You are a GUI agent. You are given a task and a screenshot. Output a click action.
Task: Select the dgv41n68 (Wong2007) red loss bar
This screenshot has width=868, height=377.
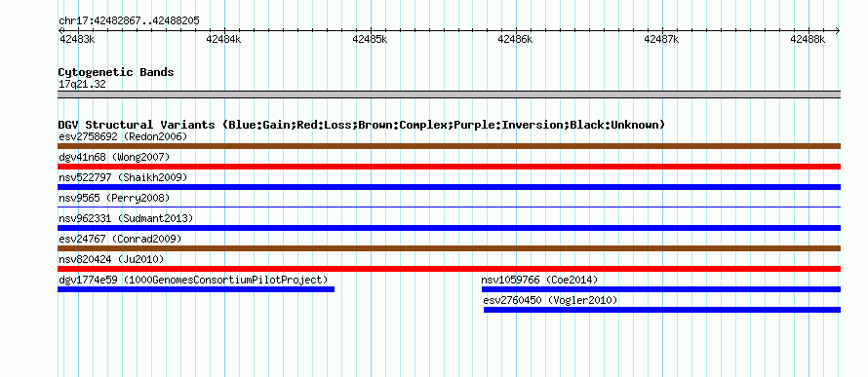click(x=449, y=167)
